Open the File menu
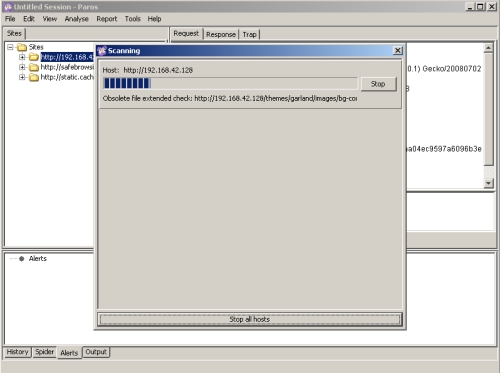Screen dimensions: 500x373 point(10,19)
